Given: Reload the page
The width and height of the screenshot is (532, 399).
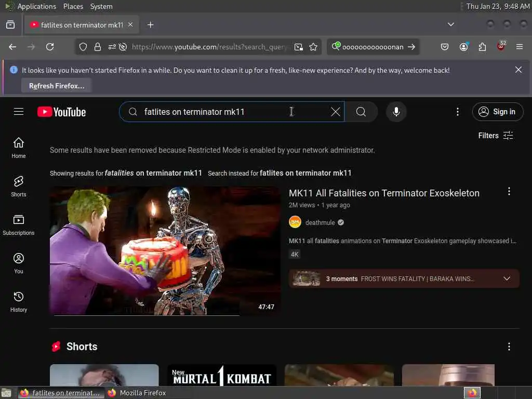Looking at the screenshot, I should coord(50,47).
